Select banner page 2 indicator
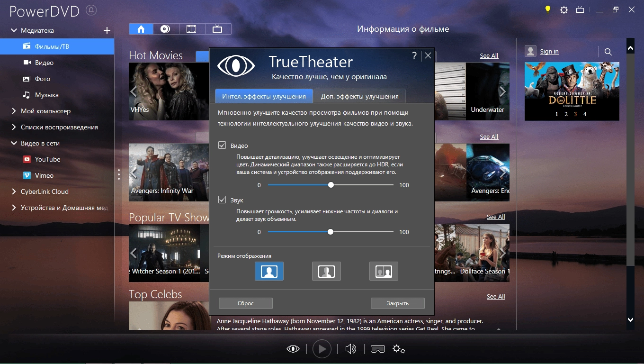Image resolution: width=644 pixels, height=364 pixels. pyautogui.click(x=566, y=114)
